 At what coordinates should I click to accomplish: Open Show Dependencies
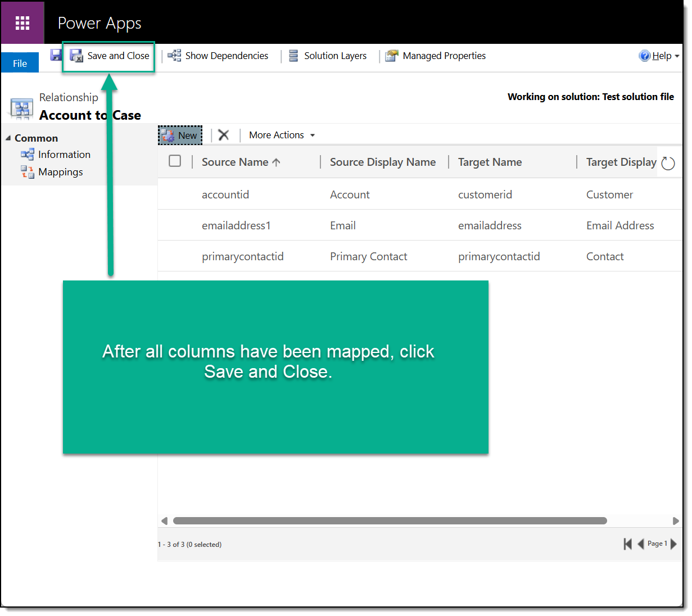click(219, 56)
